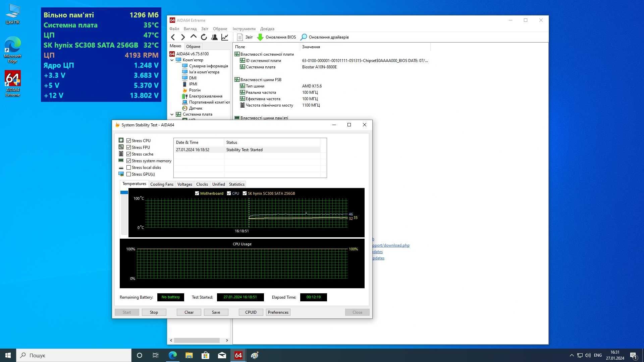Click horizontal scrollbar thumb in tree panel

197,340
